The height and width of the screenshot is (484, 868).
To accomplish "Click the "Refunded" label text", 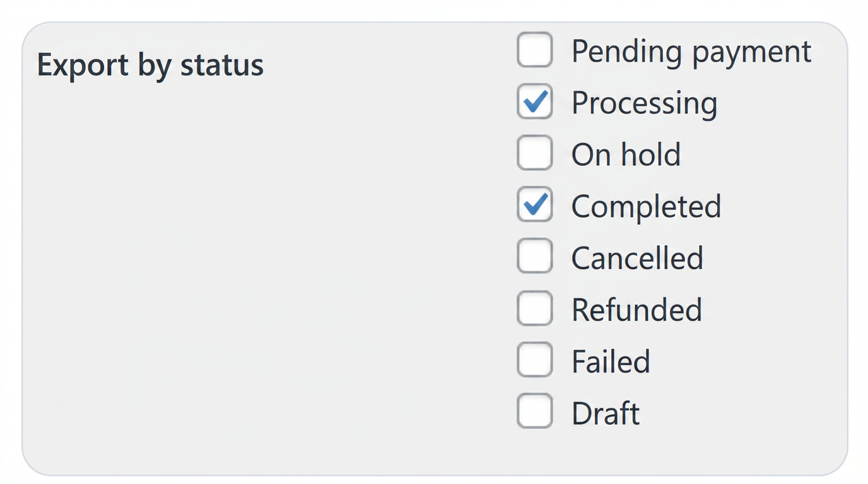I will pyautogui.click(x=636, y=309).
